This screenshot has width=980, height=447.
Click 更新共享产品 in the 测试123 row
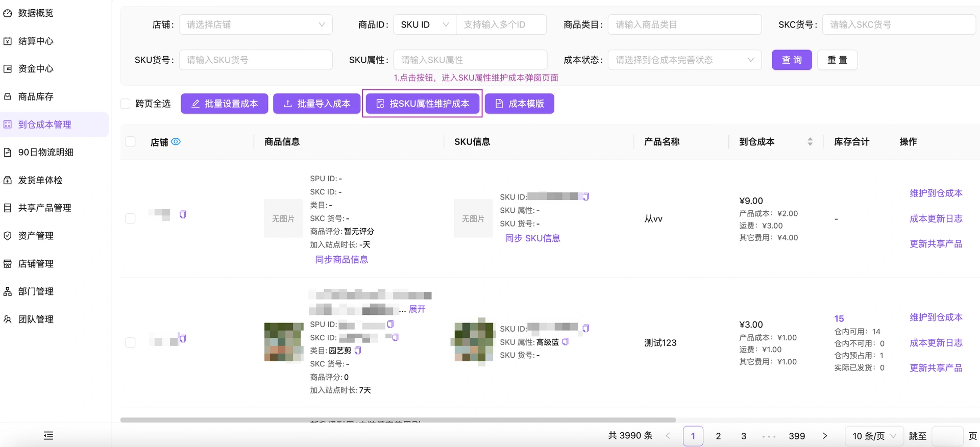936,368
